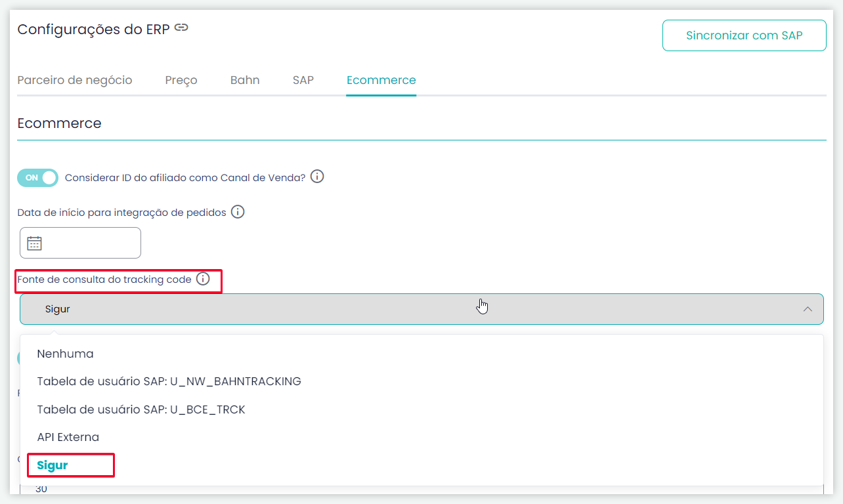Go to the Bahn tab
The width and height of the screenshot is (843, 504).
tap(245, 80)
